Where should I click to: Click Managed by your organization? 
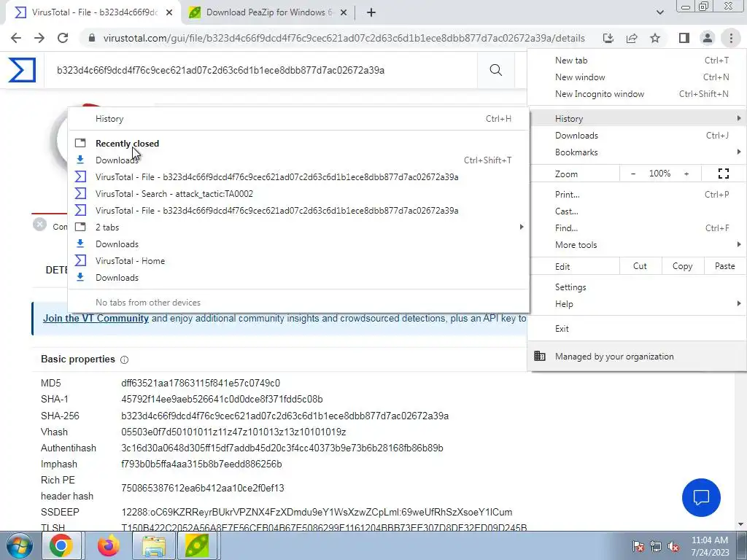(637, 357)
